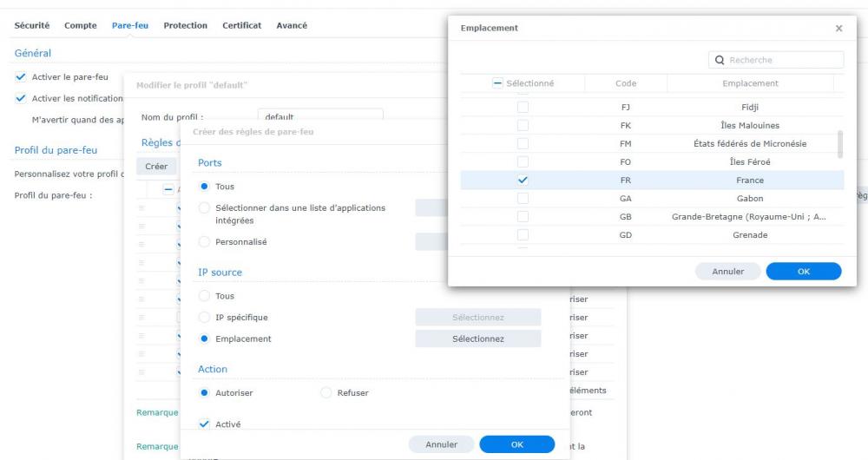The height and width of the screenshot is (460, 868).
Task: Click the search magnifier icon in Emplacement dialog
Action: click(720, 60)
